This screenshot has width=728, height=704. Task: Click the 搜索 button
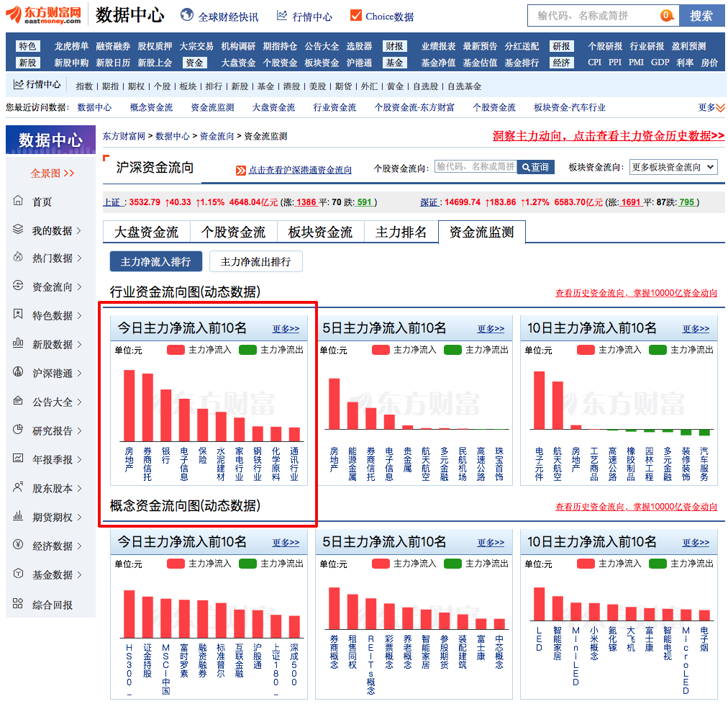pyautogui.click(x=701, y=16)
